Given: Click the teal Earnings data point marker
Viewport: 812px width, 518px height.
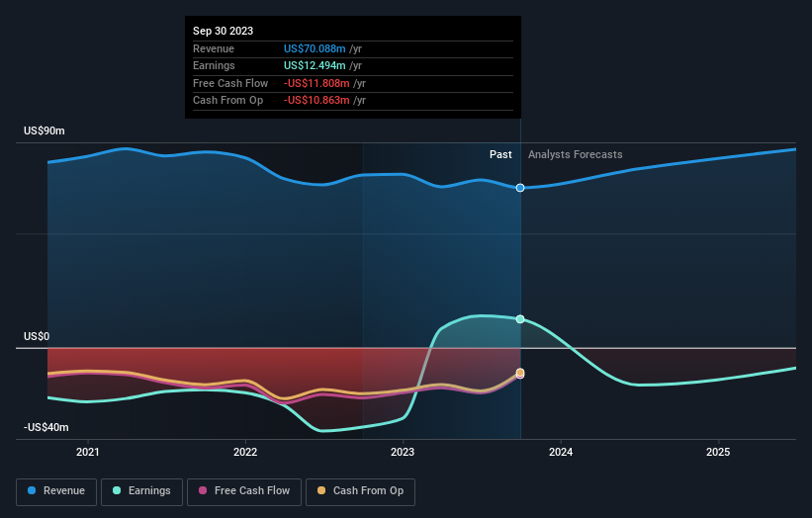Looking at the screenshot, I should coord(520,319).
